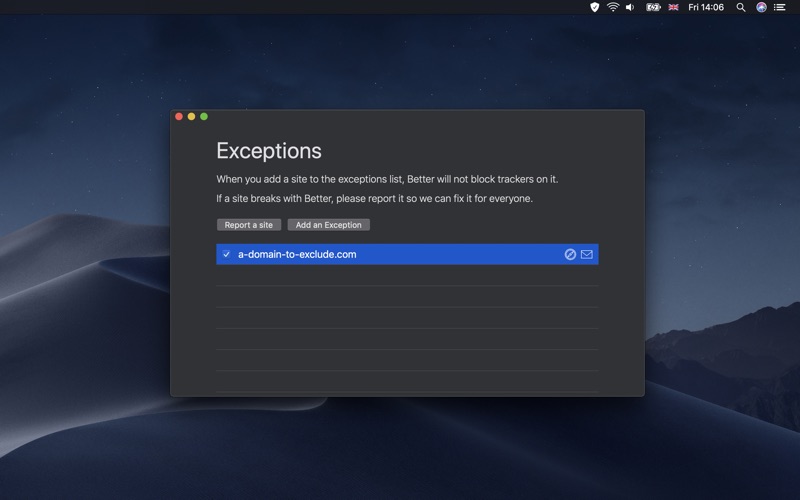
Task: Check the battery charging icon
Action: pos(653,7)
